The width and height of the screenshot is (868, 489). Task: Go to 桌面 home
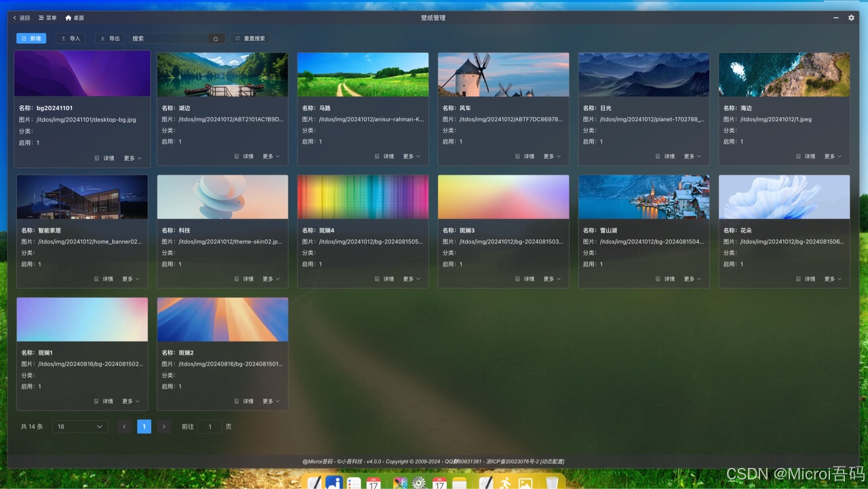(x=75, y=18)
